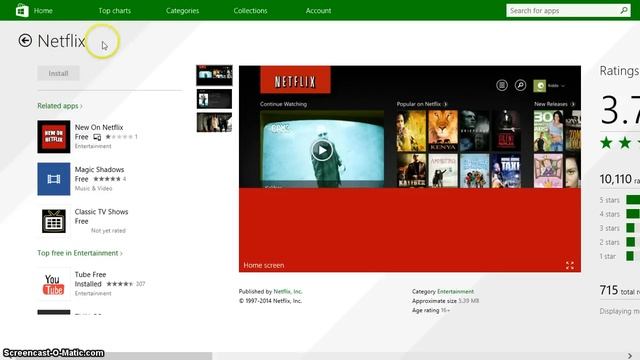The image size is (640, 360).
Task: Open the Tube Free app icon
Action: pyautogui.click(x=54, y=284)
